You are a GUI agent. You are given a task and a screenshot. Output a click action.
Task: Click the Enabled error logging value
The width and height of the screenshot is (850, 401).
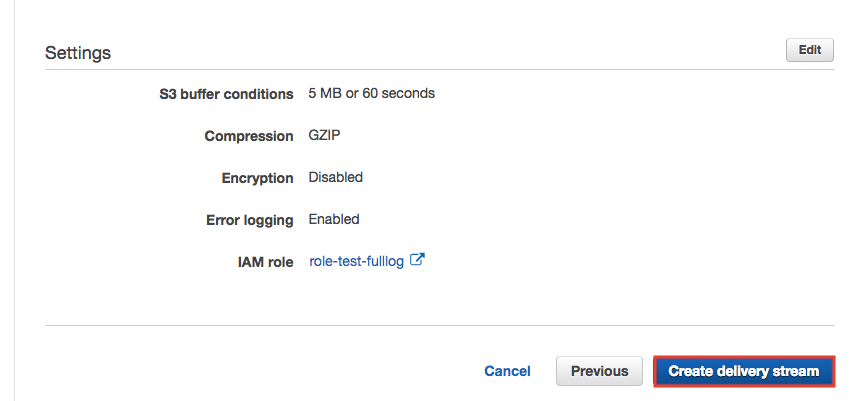[333, 219]
